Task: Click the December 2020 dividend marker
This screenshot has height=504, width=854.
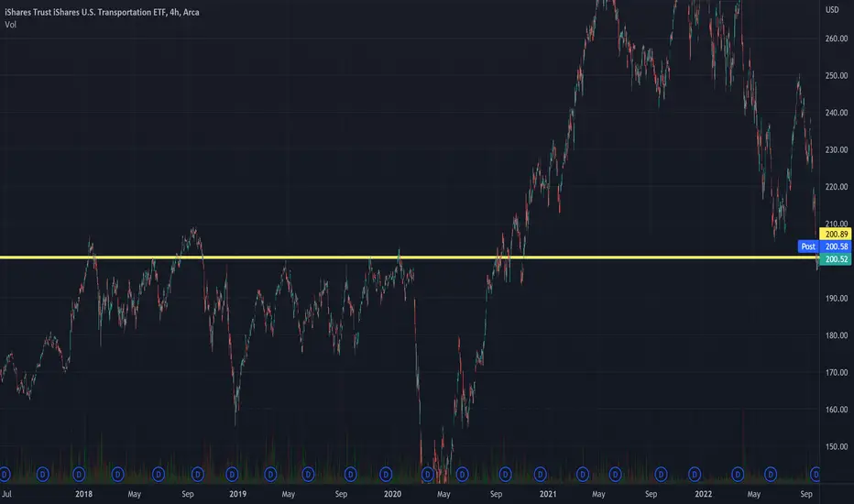Action: 541,475
